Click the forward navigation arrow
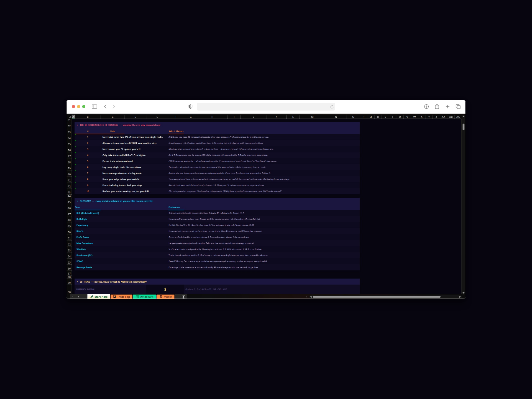This screenshot has width=532, height=399. 114,106
